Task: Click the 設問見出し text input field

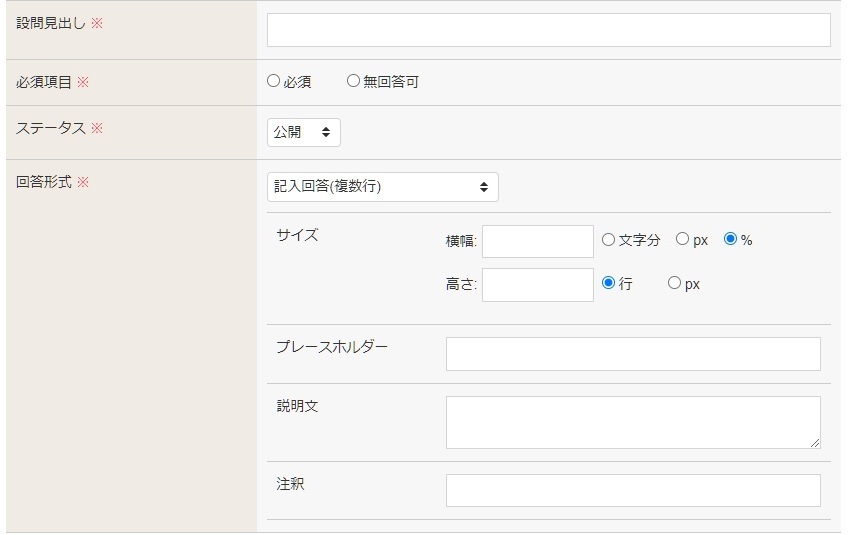Action: click(548, 30)
